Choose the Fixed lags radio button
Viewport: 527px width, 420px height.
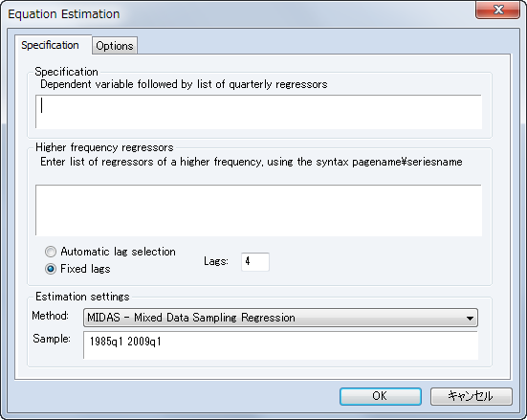coord(51,269)
